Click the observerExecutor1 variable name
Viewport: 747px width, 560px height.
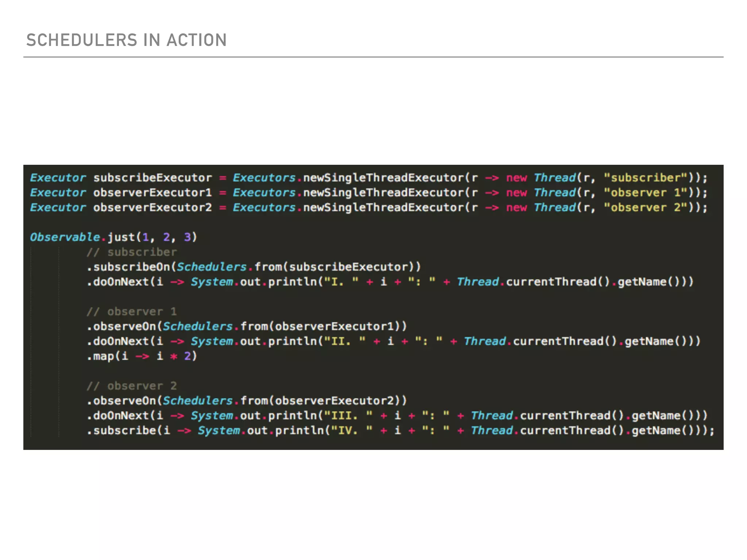coord(152,193)
